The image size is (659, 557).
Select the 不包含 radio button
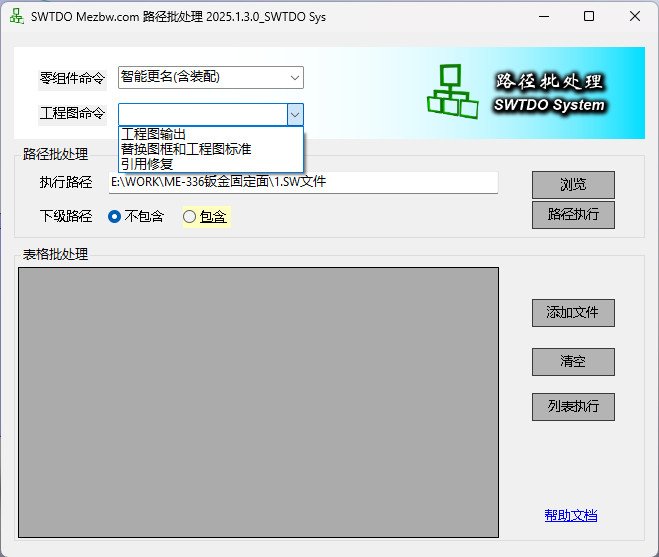[115, 216]
